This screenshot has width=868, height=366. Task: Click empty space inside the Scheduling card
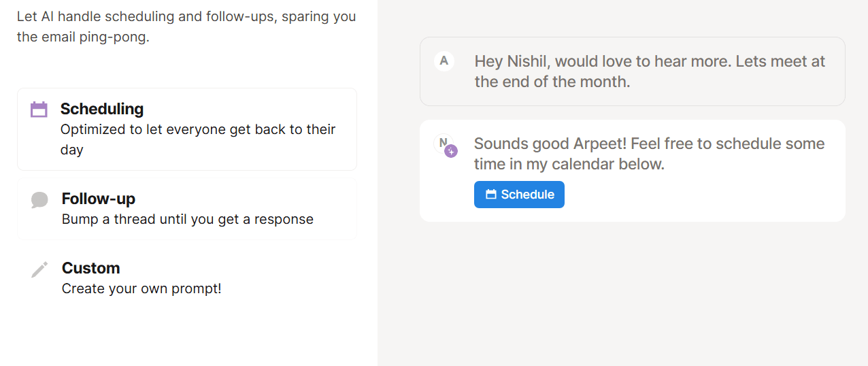tap(272, 153)
